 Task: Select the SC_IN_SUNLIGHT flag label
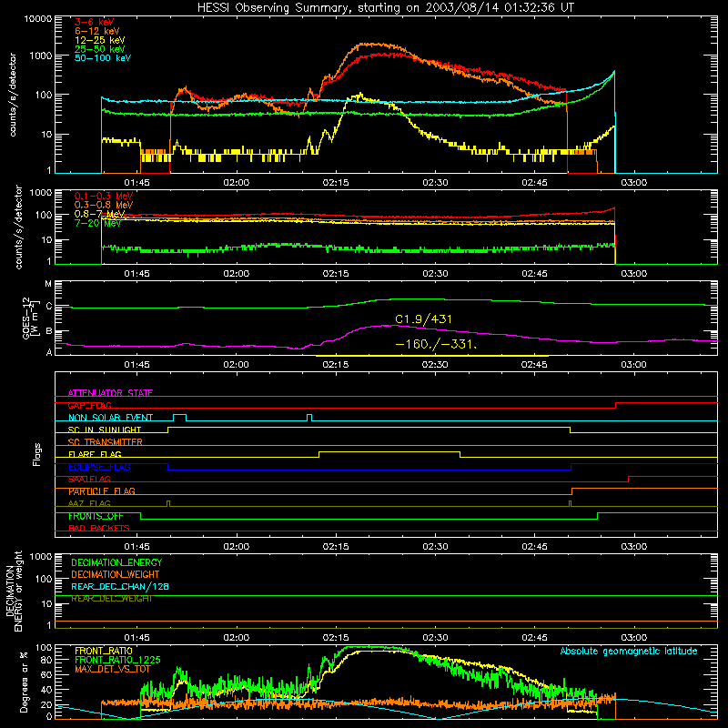tap(105, 430)
